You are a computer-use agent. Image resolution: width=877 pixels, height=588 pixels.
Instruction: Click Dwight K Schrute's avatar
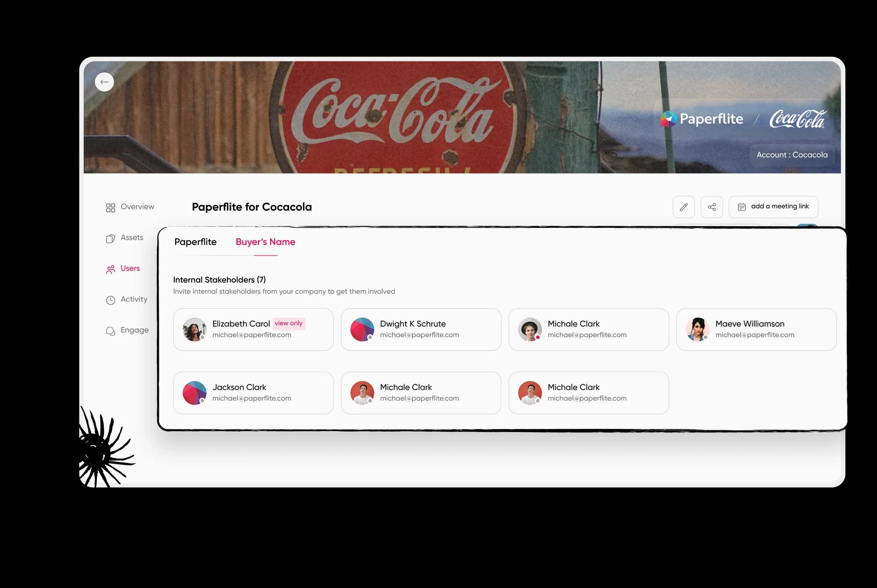(x=362, y=329)
